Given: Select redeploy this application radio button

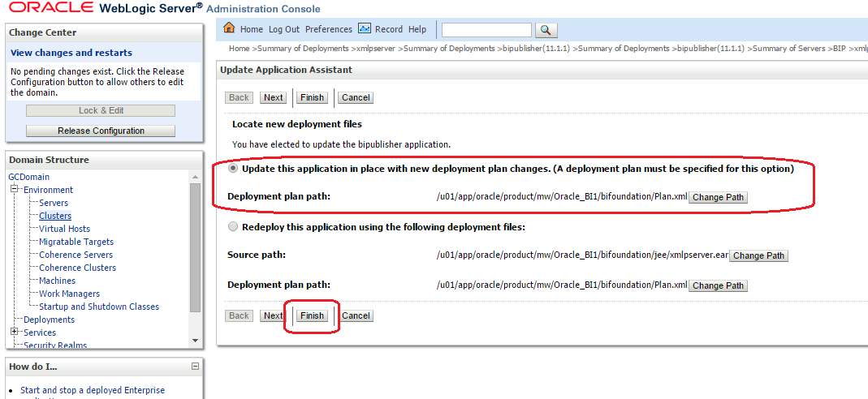Looking at the screenshot, I should tap(233, 227).
